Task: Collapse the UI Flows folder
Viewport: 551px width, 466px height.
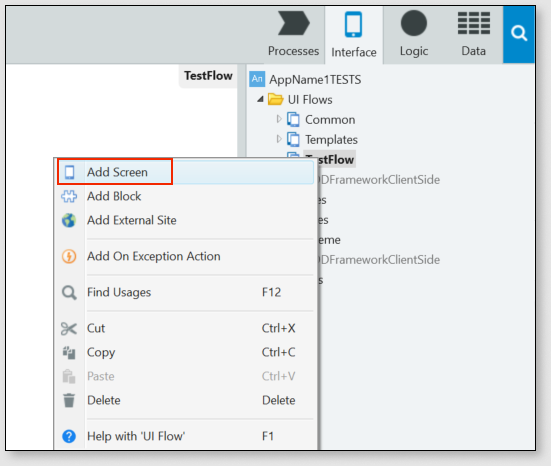Action: 260,99
